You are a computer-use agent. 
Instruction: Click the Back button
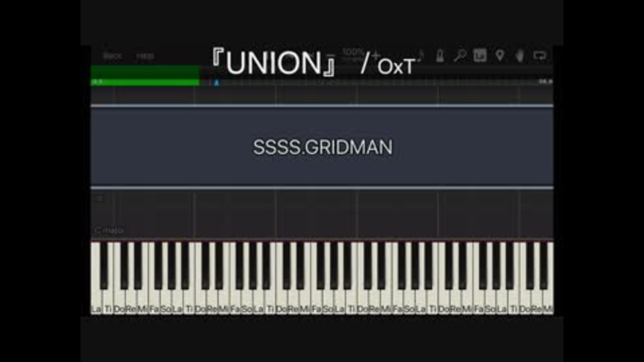[x=112, y=56]
